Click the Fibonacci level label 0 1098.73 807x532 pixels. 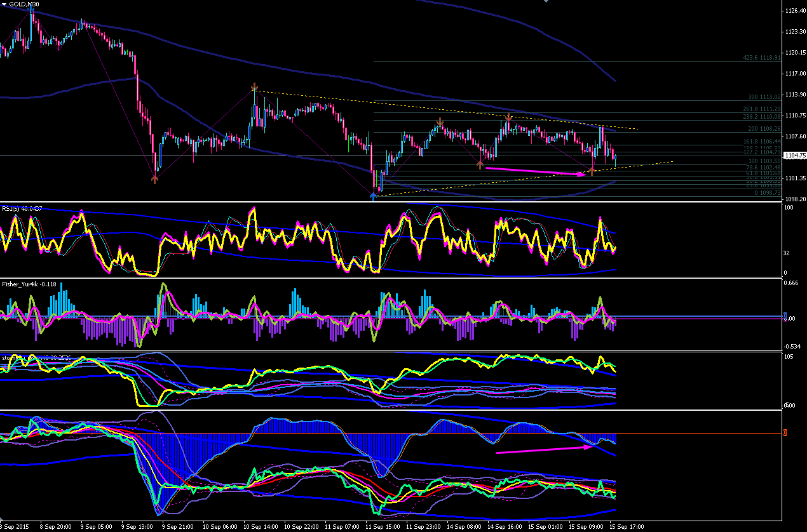click(768, 192)
